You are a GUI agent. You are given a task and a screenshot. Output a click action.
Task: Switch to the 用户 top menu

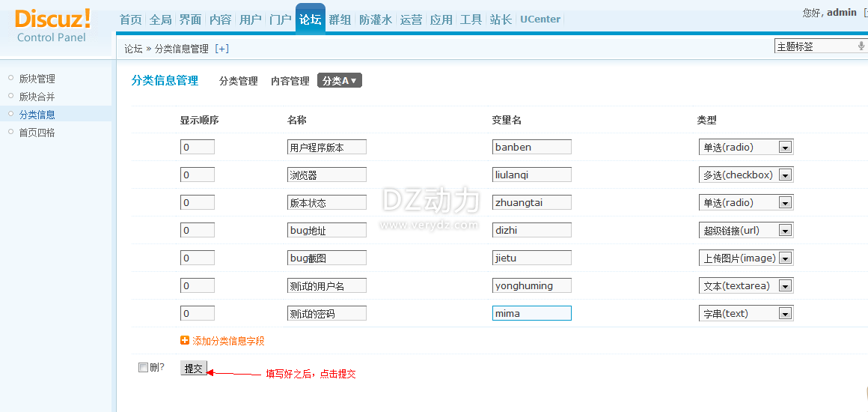click(250, 19)
